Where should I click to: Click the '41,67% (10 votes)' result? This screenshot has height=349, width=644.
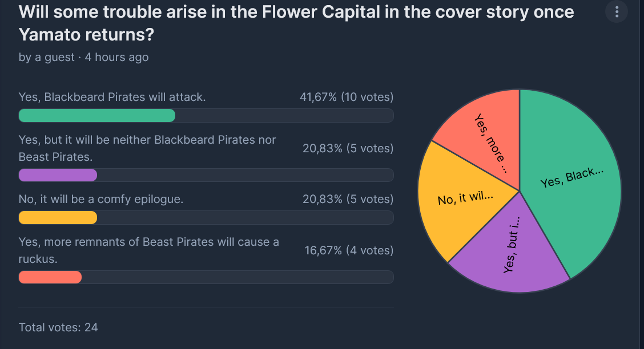(x=347, y=98)
